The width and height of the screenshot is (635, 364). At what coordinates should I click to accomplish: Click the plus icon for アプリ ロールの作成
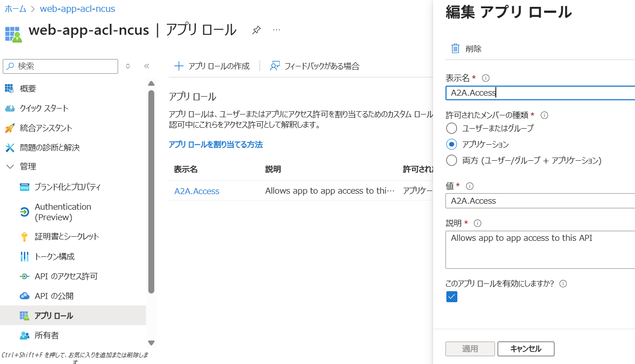179,66
